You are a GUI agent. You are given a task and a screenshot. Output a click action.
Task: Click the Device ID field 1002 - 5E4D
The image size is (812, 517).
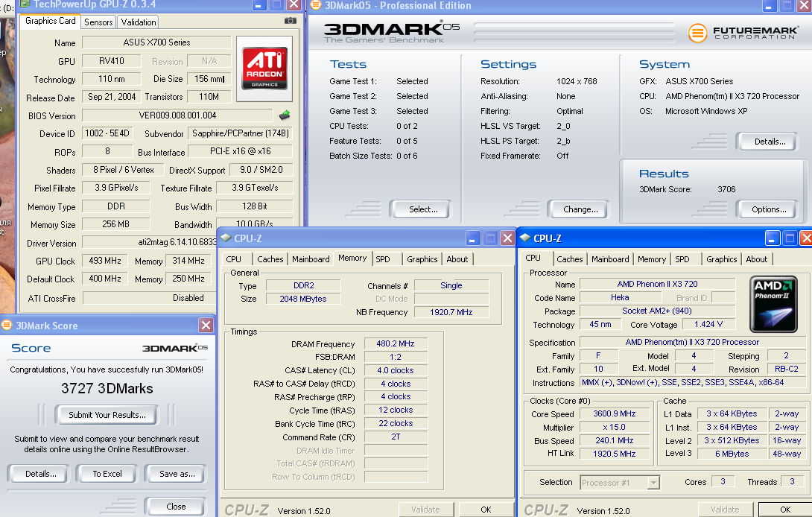[107, 133]
